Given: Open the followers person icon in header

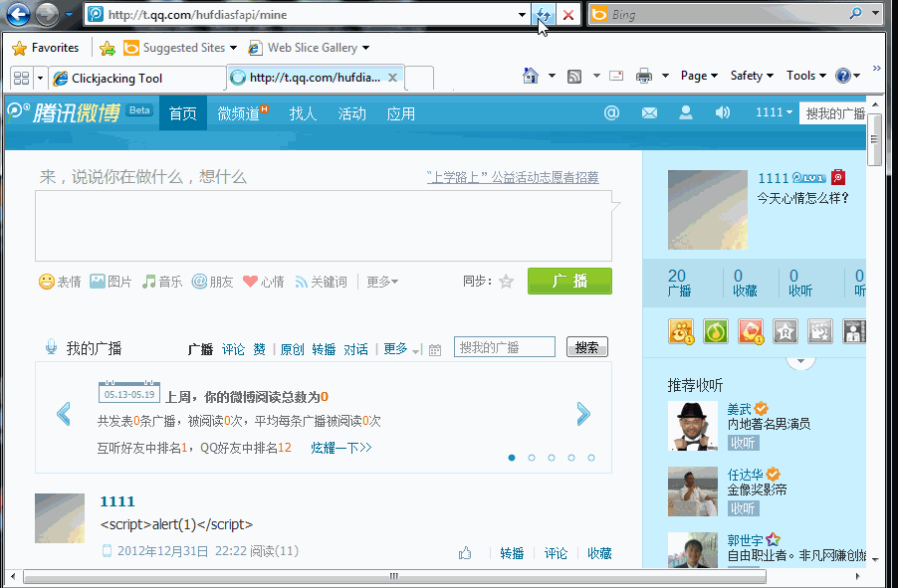Looking at the screenshot, I should (x=686, y=112).
